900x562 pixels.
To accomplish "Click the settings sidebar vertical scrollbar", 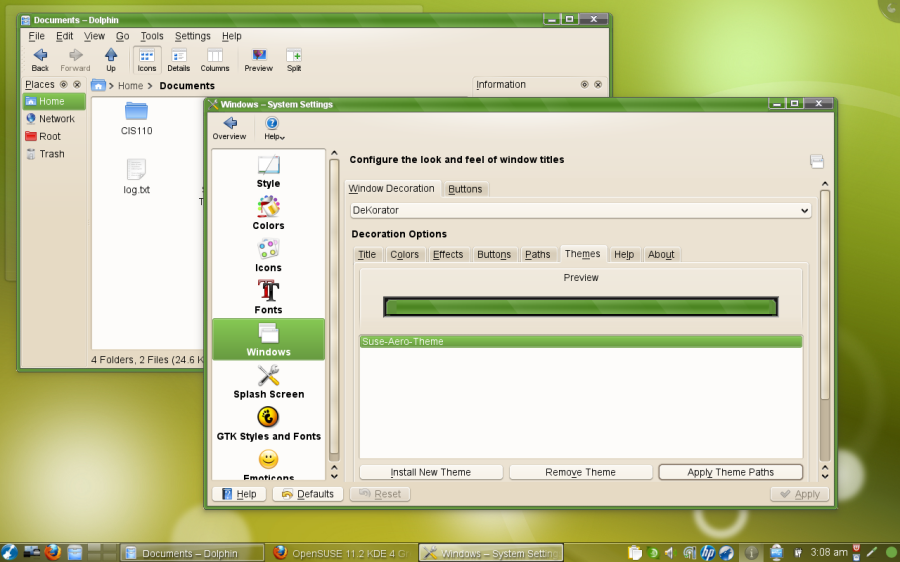I will click(333, 309).
